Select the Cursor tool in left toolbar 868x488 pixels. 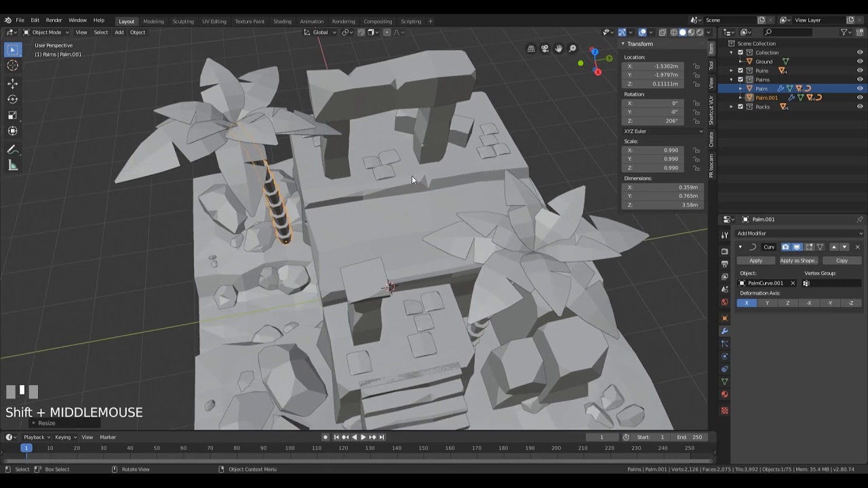pyautogui.click(x=12, y=66)
